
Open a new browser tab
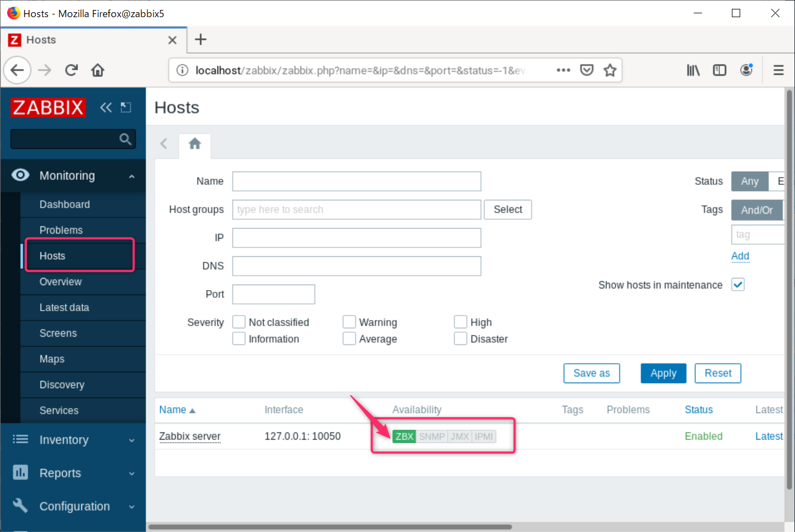click(201, 39)
